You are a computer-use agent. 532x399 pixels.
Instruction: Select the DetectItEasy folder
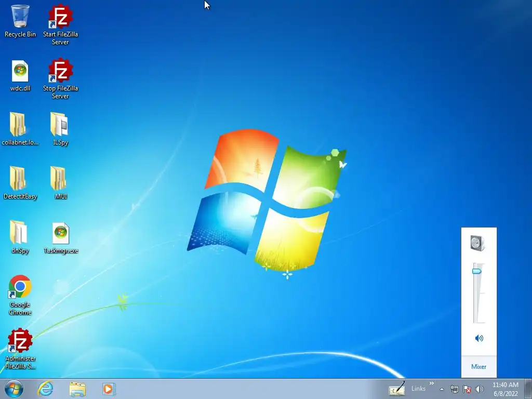pyautogui.click(x=20, y=183)
